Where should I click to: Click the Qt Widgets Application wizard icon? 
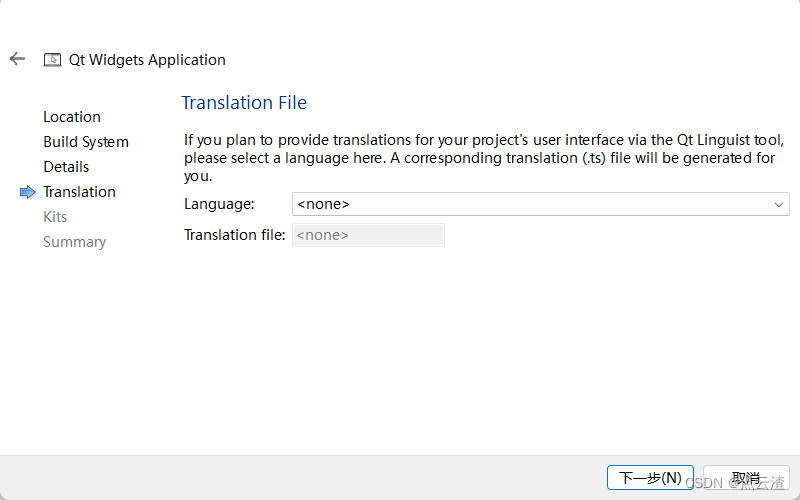point(52,60)
